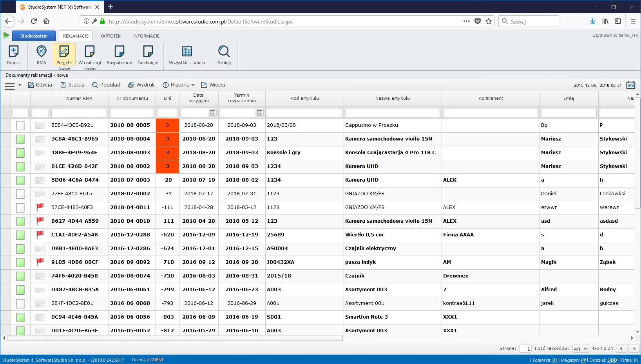Open the browser hamburger menu
The image size is (641, 364).
point(633,21)
